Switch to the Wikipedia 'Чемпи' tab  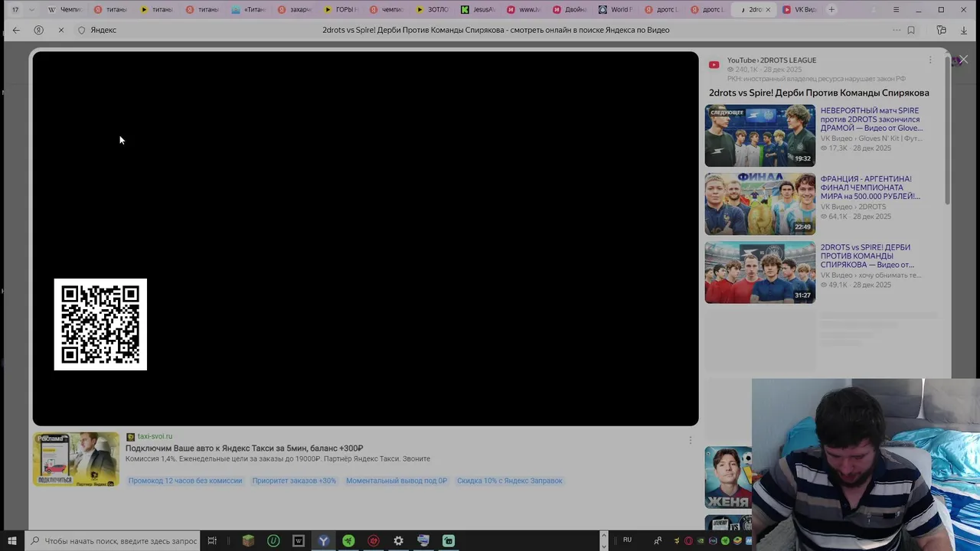(65, 9)
